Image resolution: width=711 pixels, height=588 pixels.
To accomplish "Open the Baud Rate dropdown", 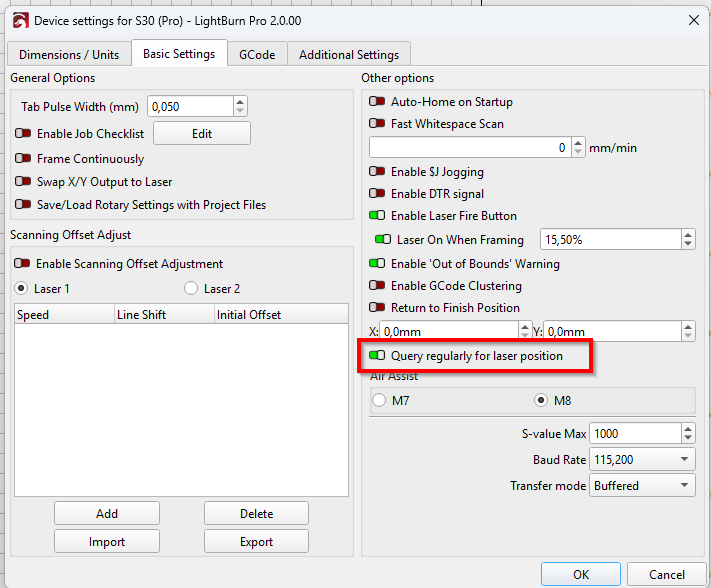I will (x=642, y=459).
